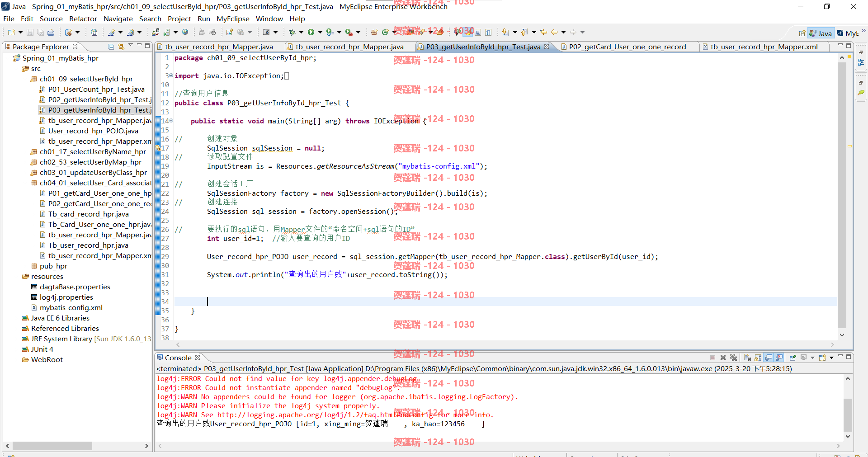Click the editor vertical scrollbar thumb
Image resolution: width=868 pixels, height=457 pixels.
842,194
